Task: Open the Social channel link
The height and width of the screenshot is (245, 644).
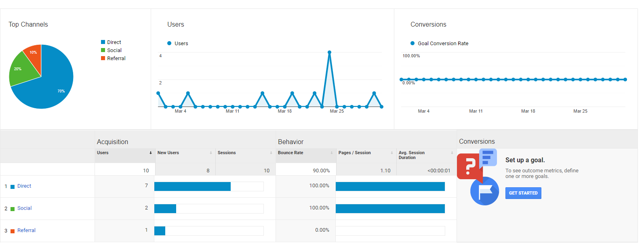Action: pyautogui.click(x=25, y=208)
